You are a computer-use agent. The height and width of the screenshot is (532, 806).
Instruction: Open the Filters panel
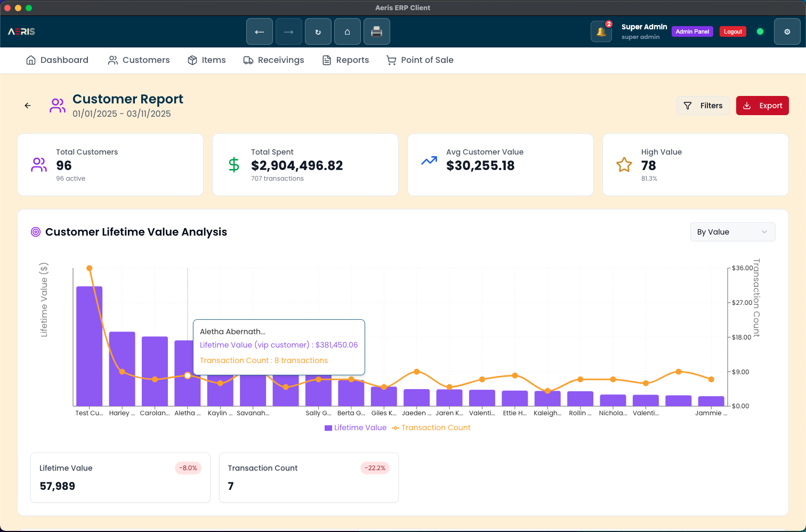[703, 106]
